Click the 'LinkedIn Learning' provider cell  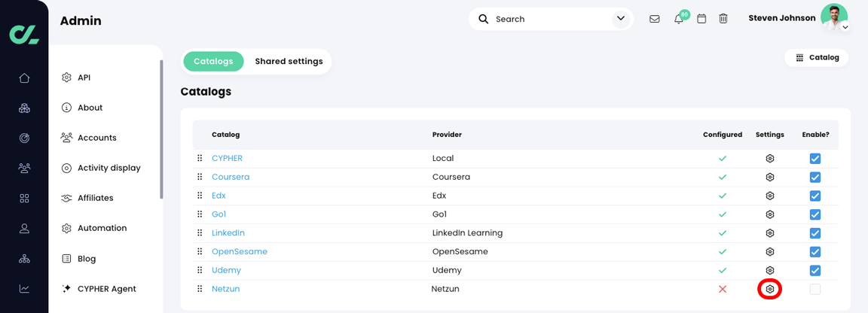(467, 232)
